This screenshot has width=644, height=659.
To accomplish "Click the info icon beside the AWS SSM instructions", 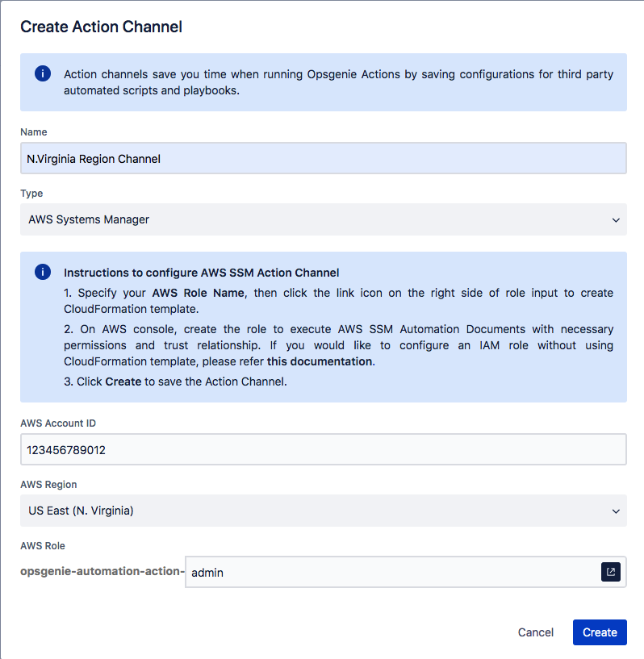I will [43, 272].
